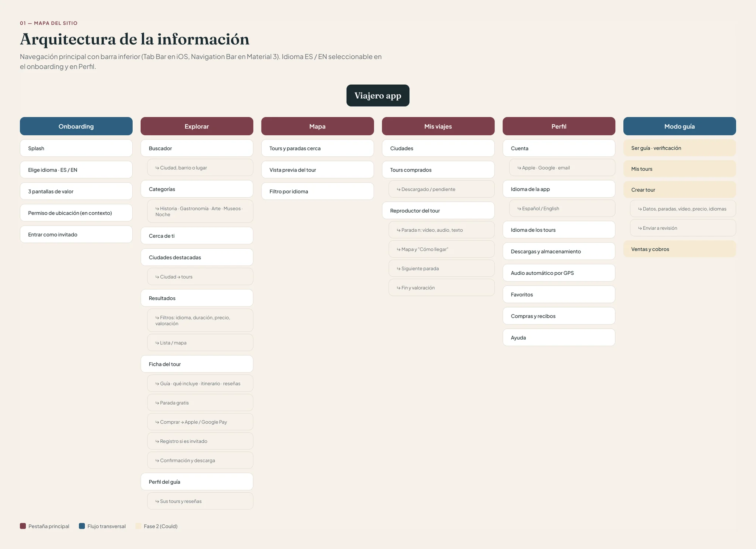Click the 'Apple · Google · email' sub-item
This screenshot has width=756, height=549.
(562, 167)
